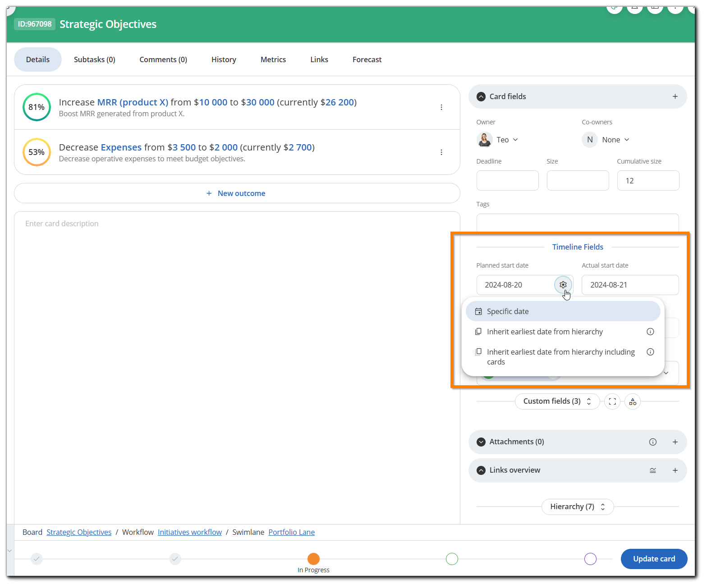Image resolution: width=707 pixels, height=588 pixels.
Task: Switch to the Metrics tab
Action: tap(273, 59)
